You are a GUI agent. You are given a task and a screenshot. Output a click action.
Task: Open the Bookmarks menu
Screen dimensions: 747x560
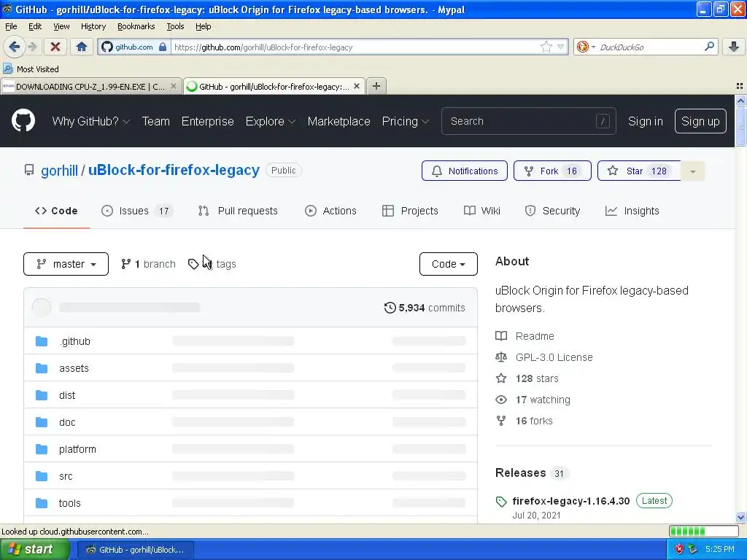pos(136,26)
